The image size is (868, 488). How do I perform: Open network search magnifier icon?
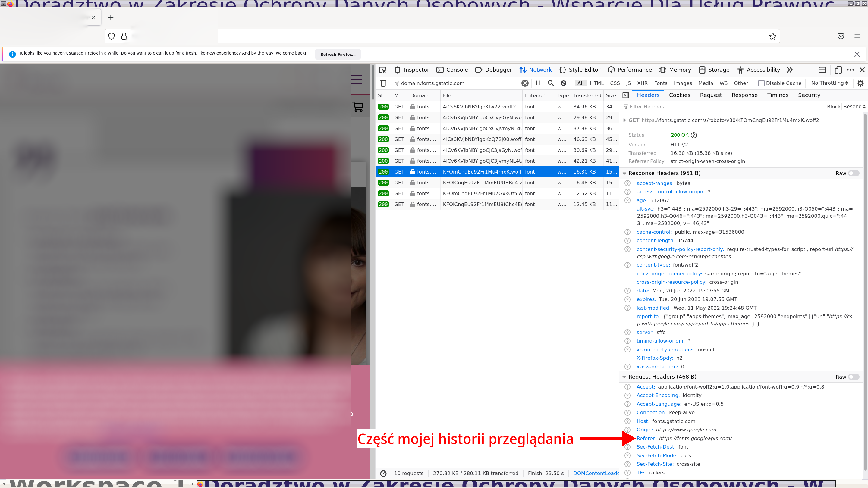[x=551, y=83]
